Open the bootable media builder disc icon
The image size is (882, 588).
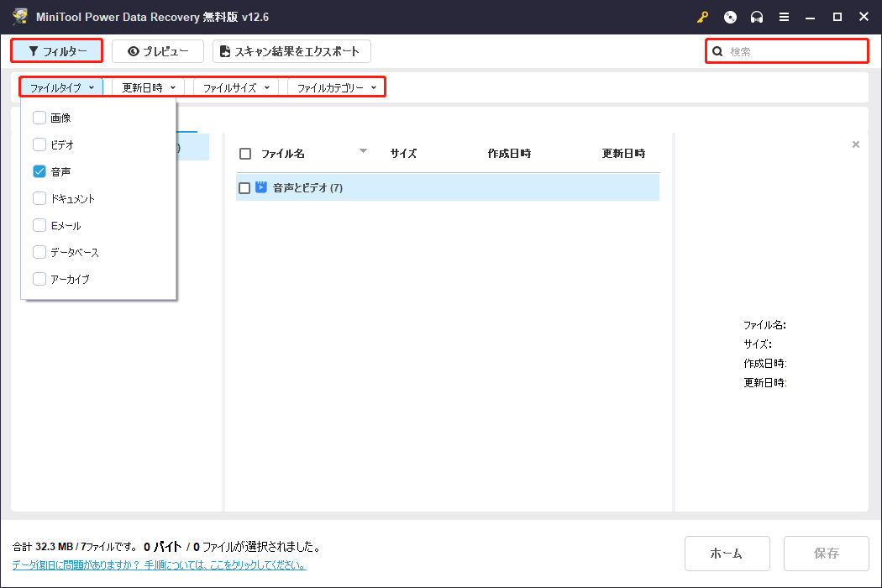coord(730,16)
